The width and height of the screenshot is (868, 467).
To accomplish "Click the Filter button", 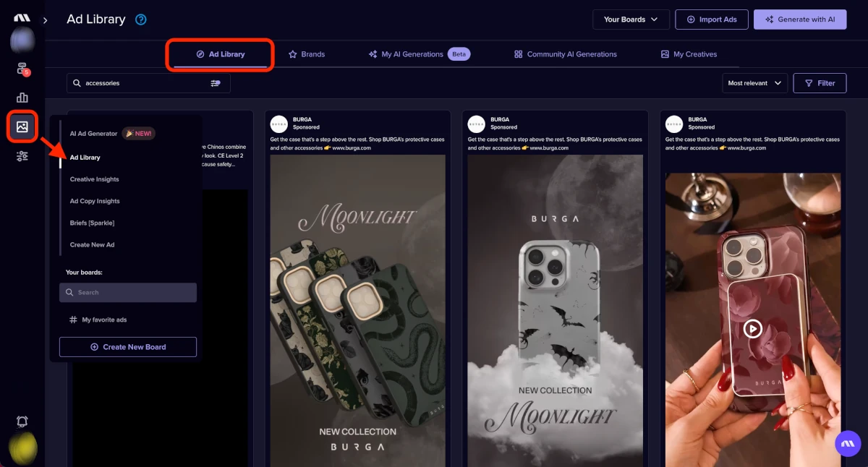I will [820, 83].
